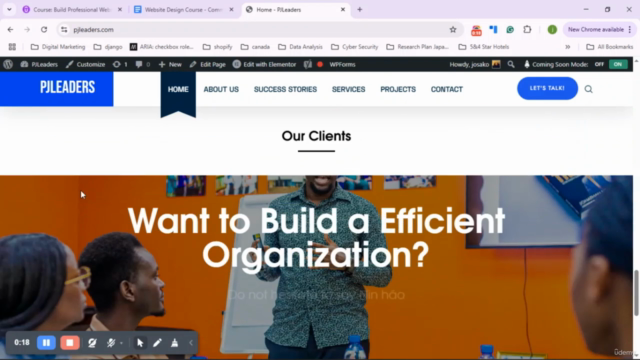The image size is (640, 360).
Task: Switch Coming Soon Mode to ON
Action: (618, 64)
